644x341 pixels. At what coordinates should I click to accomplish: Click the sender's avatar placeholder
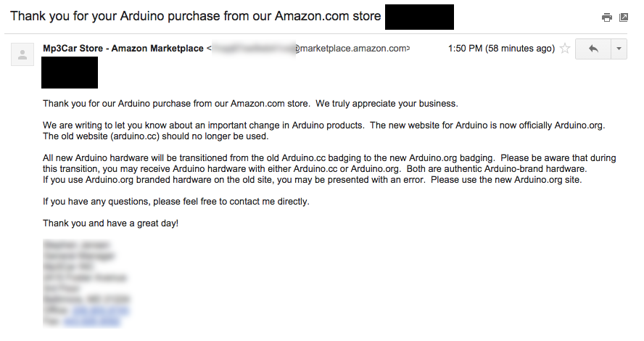[x=23, y=54]
